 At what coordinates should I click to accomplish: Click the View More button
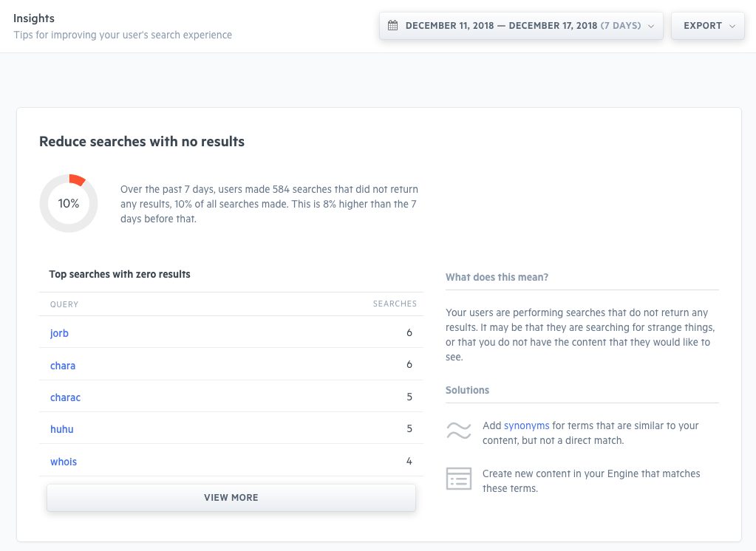tap(231, 498)
